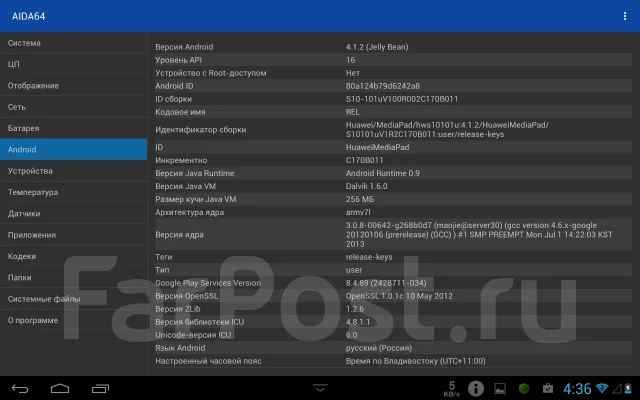This screenshot has height=400, width=640.
Task: Open the О программе section in sidebar
Action: (73, 320)
